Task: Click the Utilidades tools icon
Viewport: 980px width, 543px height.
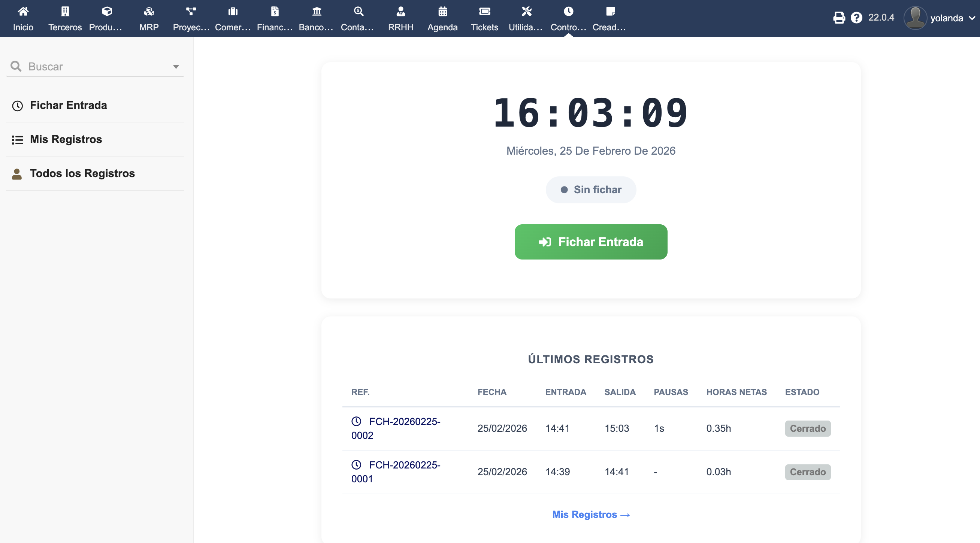Action: 526,12
